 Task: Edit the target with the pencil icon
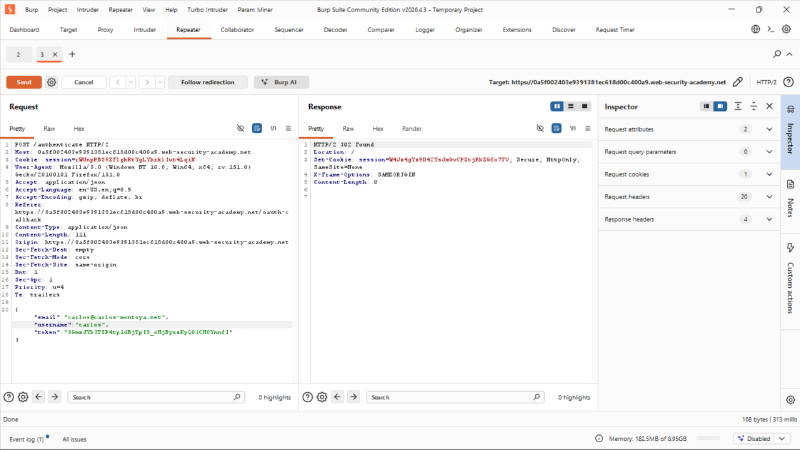[738, 82]
